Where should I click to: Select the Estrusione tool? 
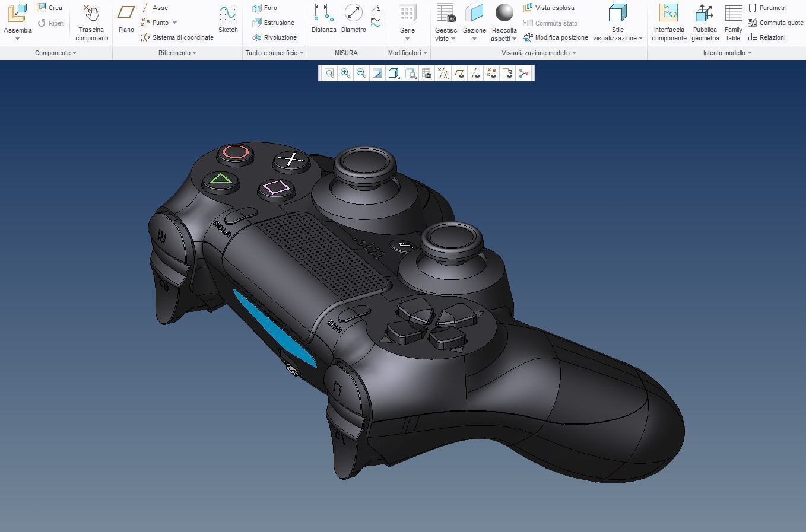(x=273, y=23)
